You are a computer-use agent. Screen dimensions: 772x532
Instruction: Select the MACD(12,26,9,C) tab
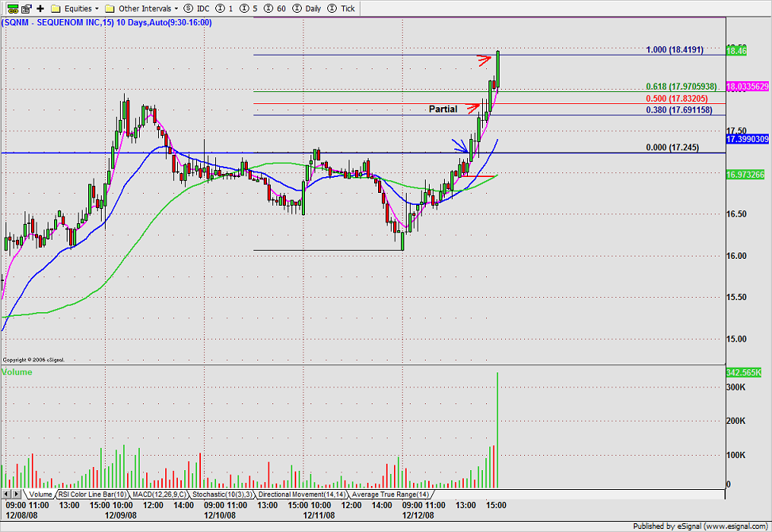[x=160, y=494]
